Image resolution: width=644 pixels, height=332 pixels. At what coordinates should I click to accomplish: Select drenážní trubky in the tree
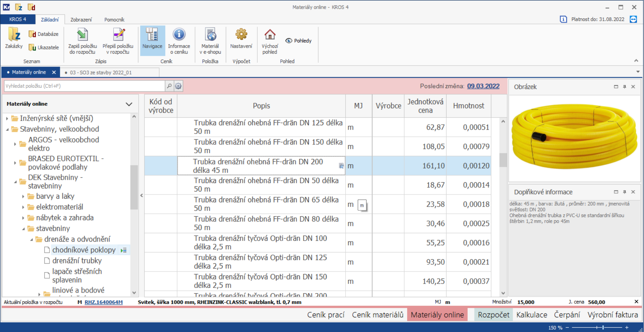(x=77, y=261)
